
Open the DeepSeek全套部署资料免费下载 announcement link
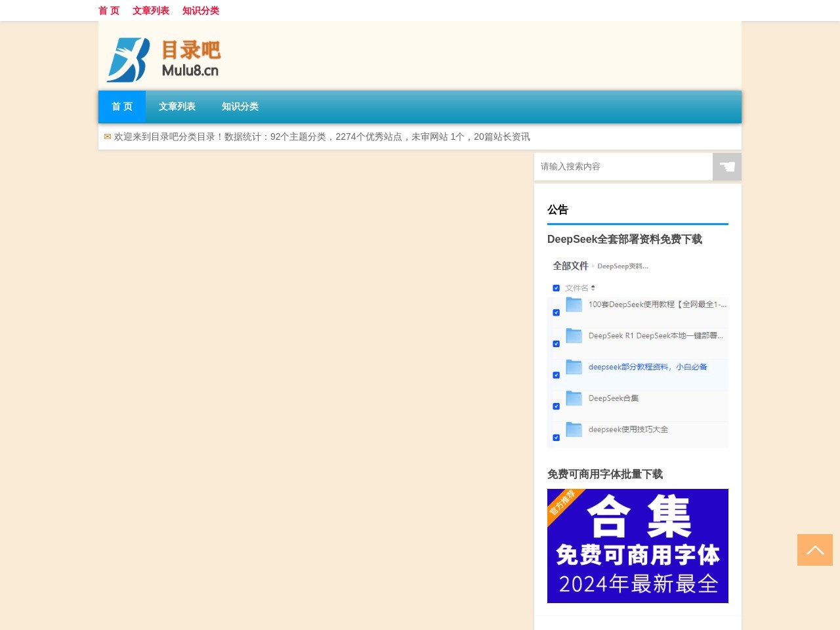(625, 240)
